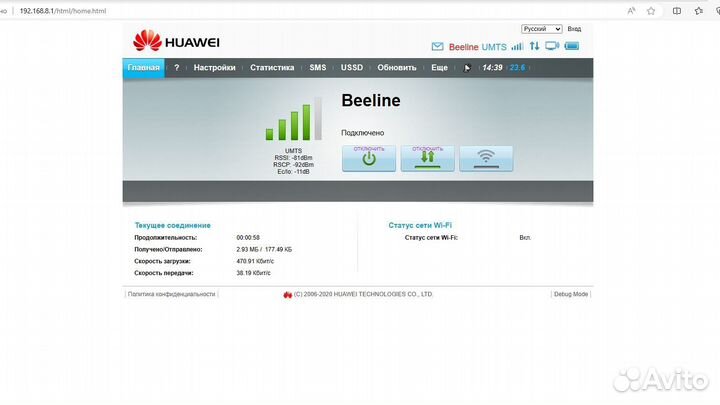Click the UMTS label in header status
This screenshot has width=720, height=405.
(x=494, y=47)
